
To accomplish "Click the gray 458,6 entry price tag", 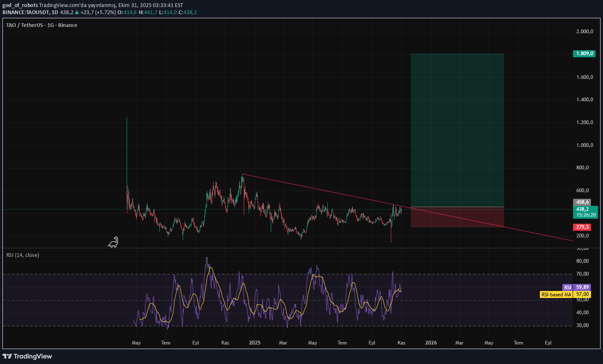I will (582, 202).
